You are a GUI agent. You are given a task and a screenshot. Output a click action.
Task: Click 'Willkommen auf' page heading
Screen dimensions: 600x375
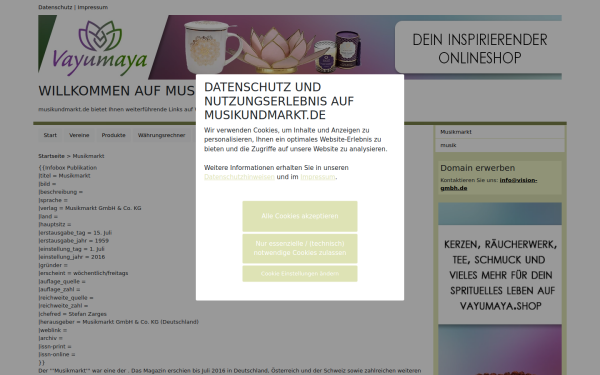tap(117, 91)
